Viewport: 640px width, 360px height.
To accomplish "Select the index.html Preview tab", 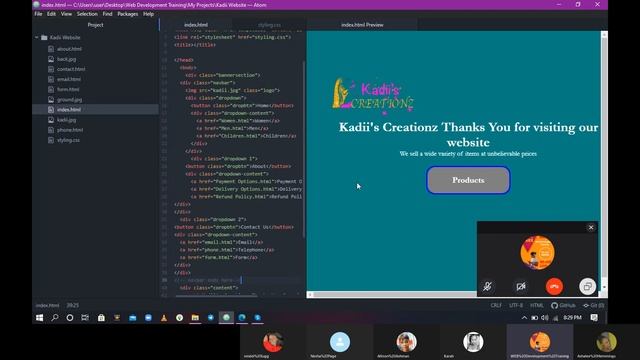I will [362, 25].
